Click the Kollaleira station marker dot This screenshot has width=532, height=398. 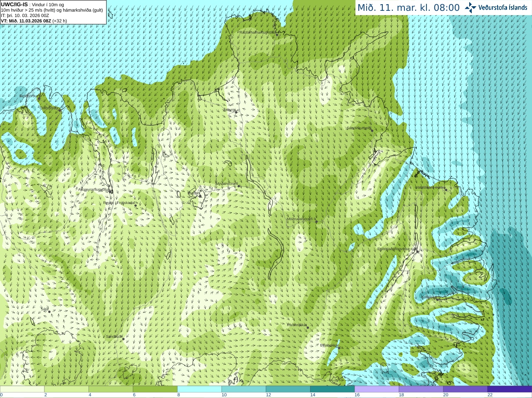[x=438, y=300]
